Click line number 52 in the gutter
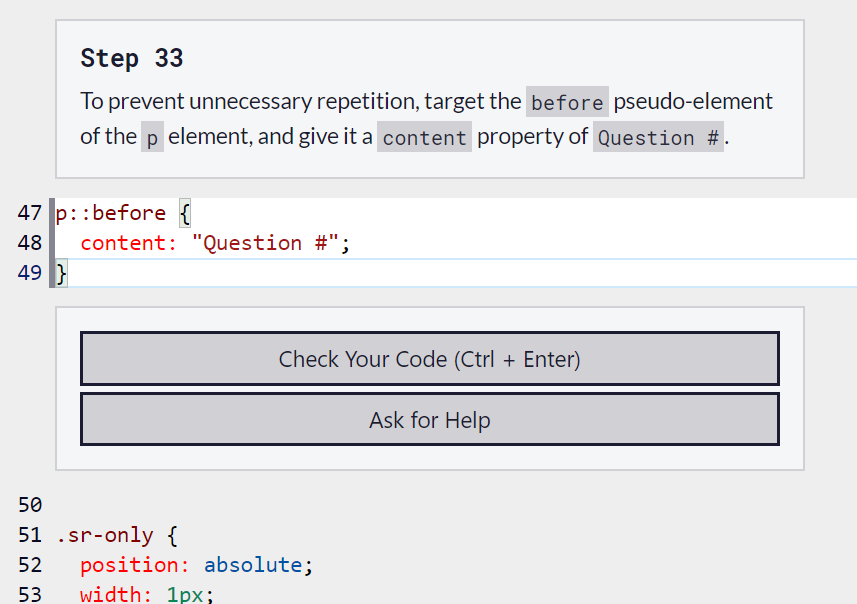 [x=30, y=565]
